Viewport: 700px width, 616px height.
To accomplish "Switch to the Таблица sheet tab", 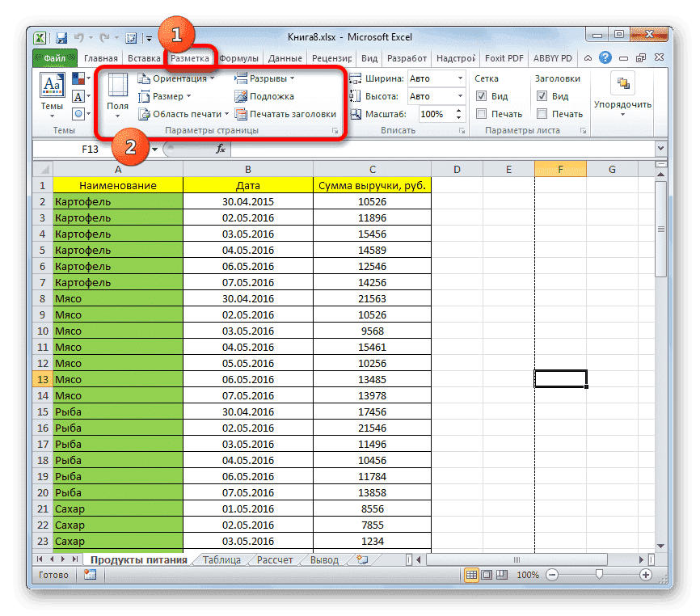I will click(x=221, y=559).
